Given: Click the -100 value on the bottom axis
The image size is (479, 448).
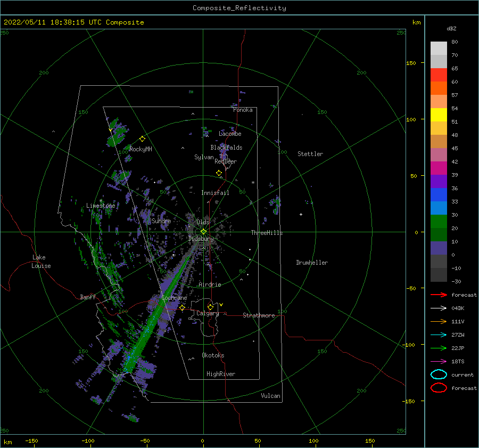Looking at the screenshot, I should click(88, 441).
